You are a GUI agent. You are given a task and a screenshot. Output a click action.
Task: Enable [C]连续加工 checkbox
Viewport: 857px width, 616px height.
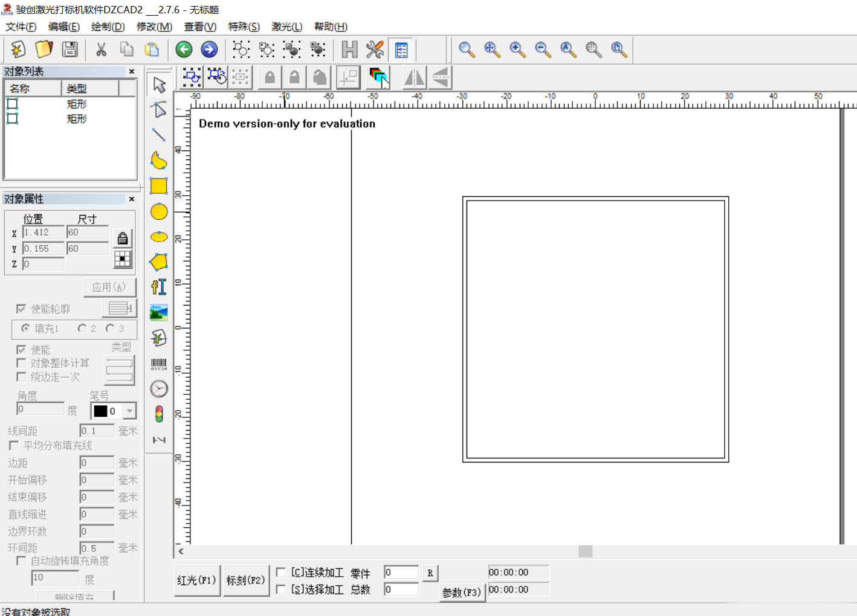(x=281, y=572)
